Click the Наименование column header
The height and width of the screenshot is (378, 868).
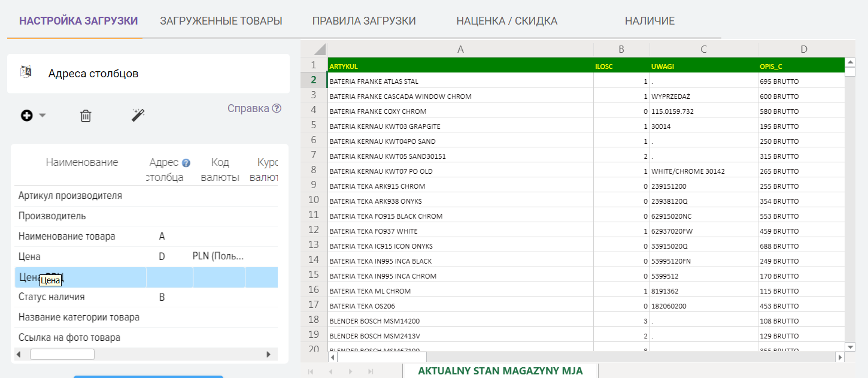tap(82, 162)
